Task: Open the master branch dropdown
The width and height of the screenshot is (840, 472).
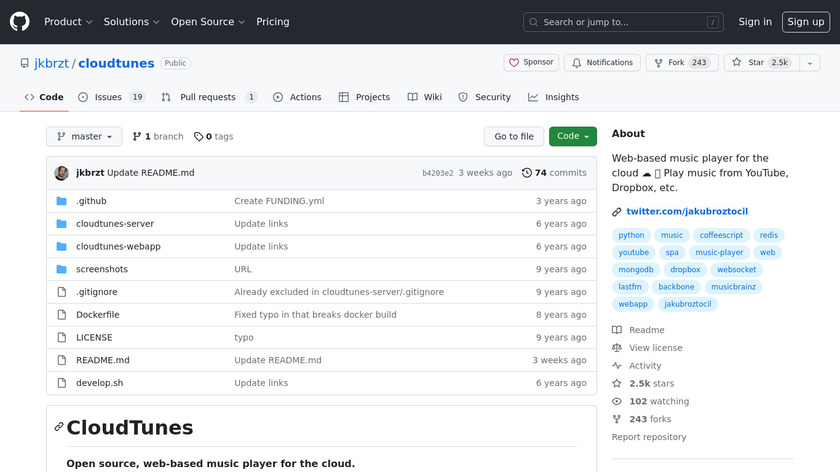Action: point(84,137)
